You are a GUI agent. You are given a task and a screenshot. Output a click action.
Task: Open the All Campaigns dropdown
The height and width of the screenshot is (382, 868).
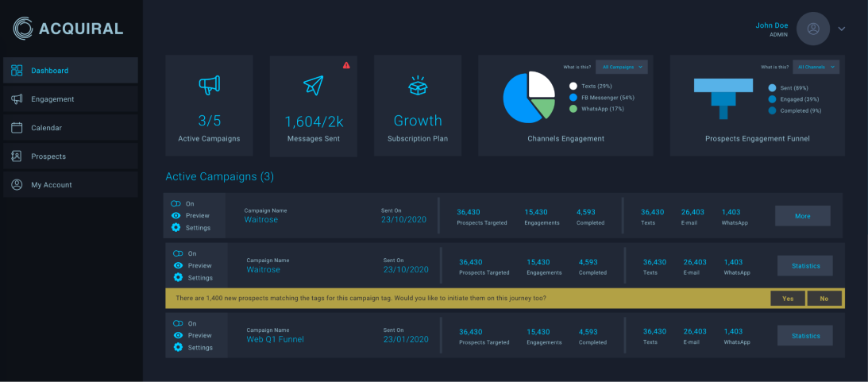click(x=622, y=67)
